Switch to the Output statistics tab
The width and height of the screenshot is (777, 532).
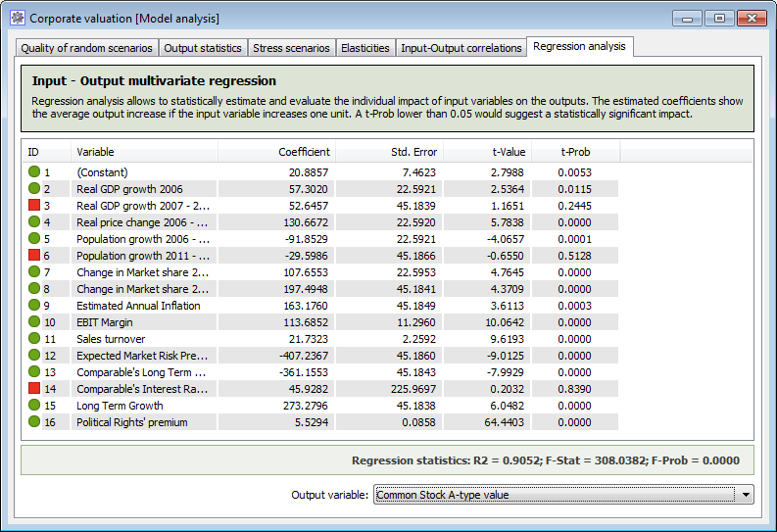pyautogui.click(x=203, y=48)
